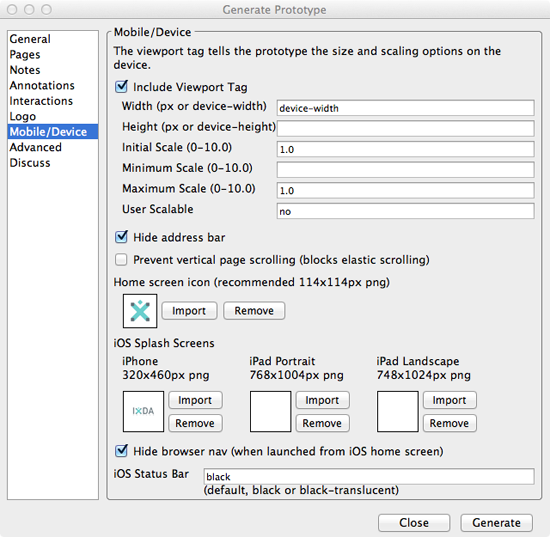
Task: Click the iPhone splash IxDA thumbnail
Action: point(143,411)
